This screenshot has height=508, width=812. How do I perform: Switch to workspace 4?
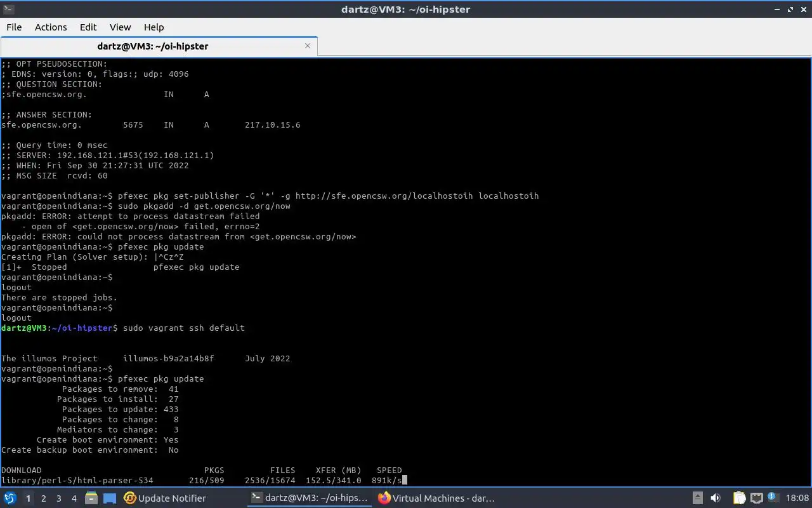[74, 498]
